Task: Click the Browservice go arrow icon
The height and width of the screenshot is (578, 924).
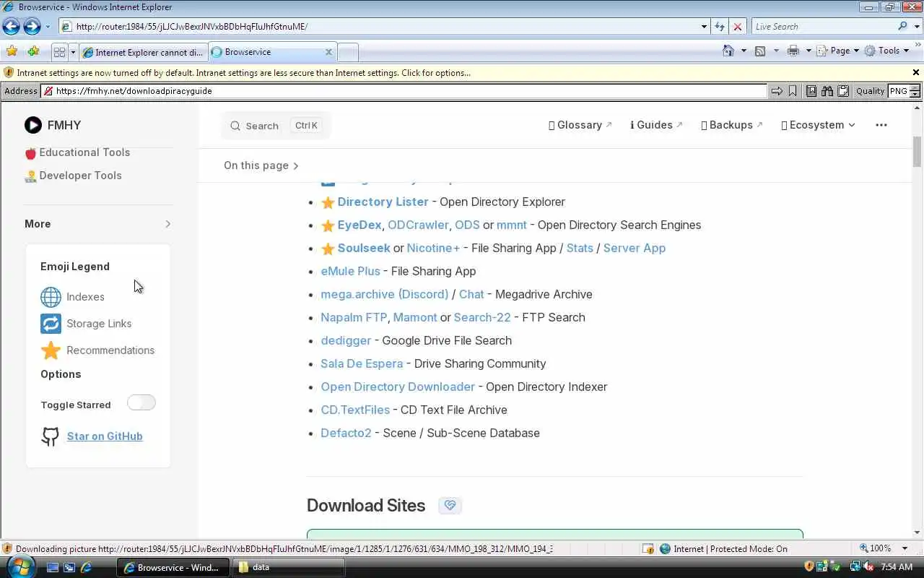Action: [x=777, y=91]
